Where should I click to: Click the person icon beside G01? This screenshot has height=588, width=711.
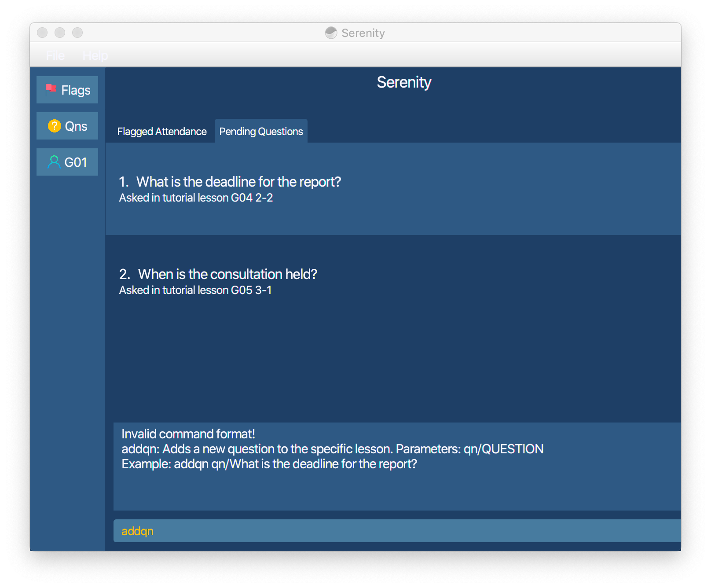point(54,162)
